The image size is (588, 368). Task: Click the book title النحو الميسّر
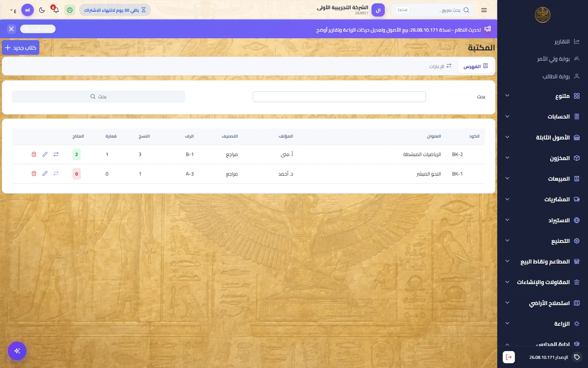(429, 174)
